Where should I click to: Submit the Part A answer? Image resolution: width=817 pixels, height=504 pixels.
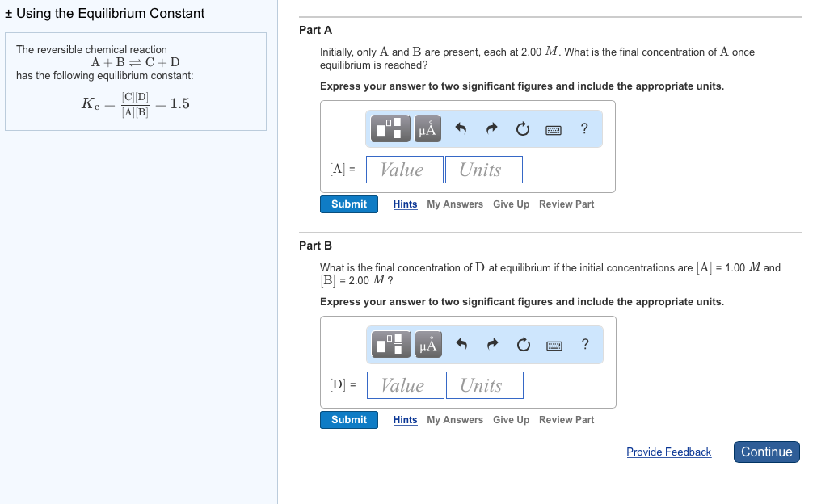[x=348, y=204]
